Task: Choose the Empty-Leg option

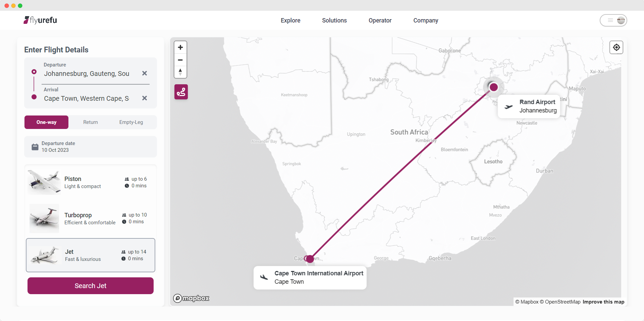Action: [131, 122]
